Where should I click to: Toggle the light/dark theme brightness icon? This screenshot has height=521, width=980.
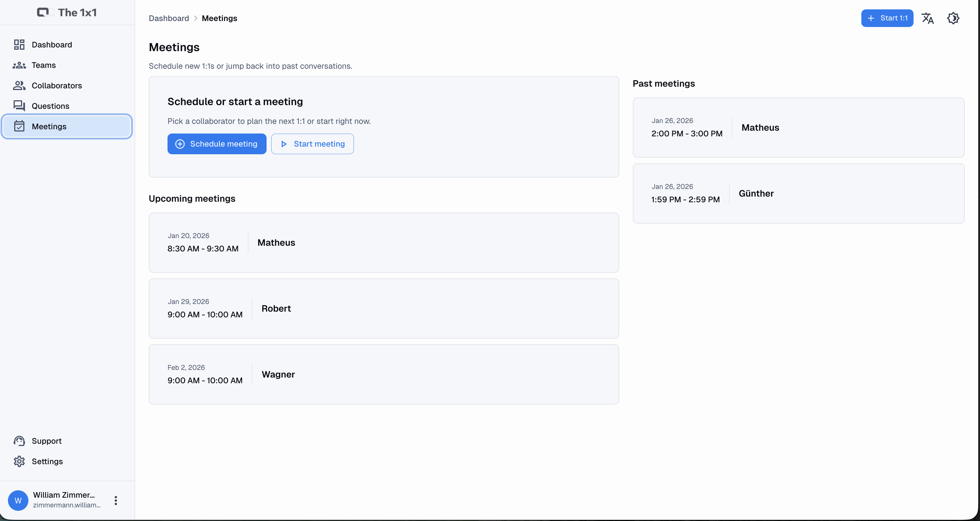coord(953,18)
